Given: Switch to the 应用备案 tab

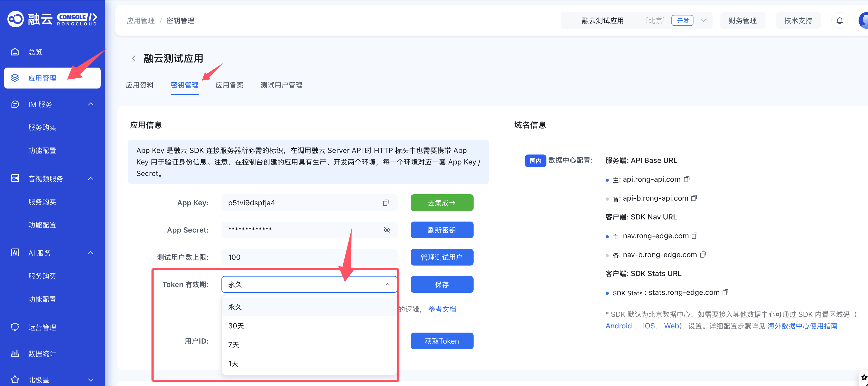Looking at the screenshot, I should tap(229, 85).
